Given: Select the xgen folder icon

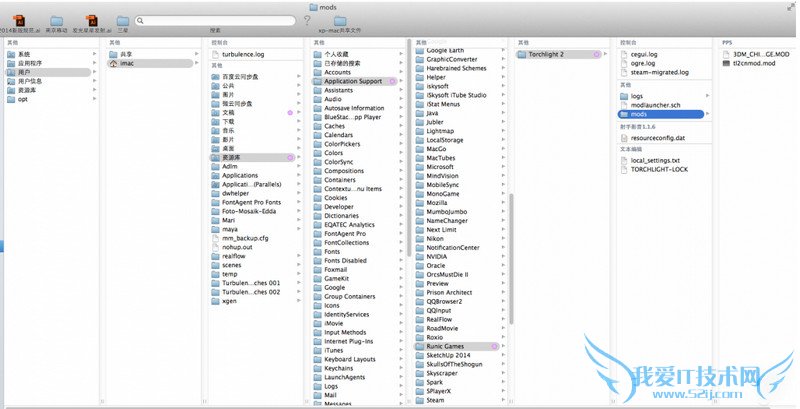Looking at the screenshot, I should [x=215, y=301].
